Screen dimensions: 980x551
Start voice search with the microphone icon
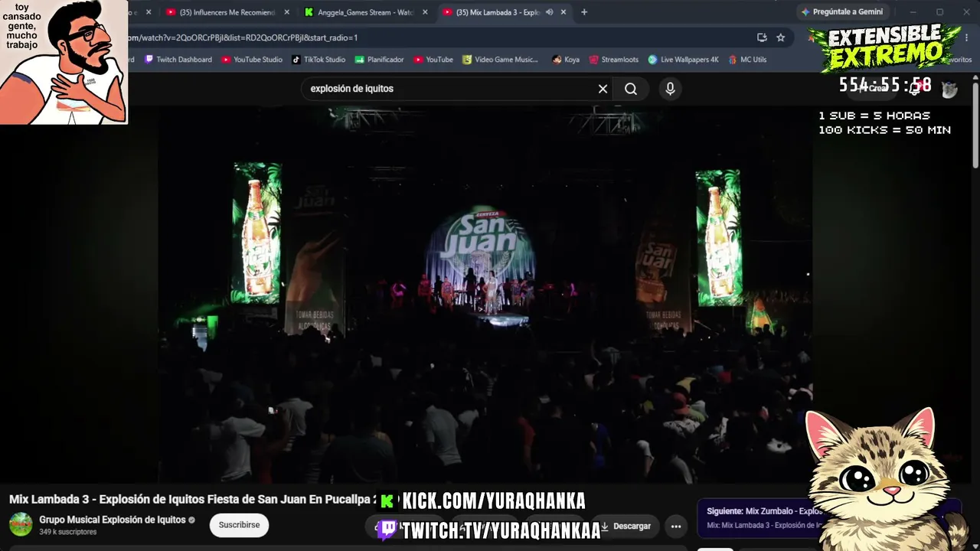(670, 89)
